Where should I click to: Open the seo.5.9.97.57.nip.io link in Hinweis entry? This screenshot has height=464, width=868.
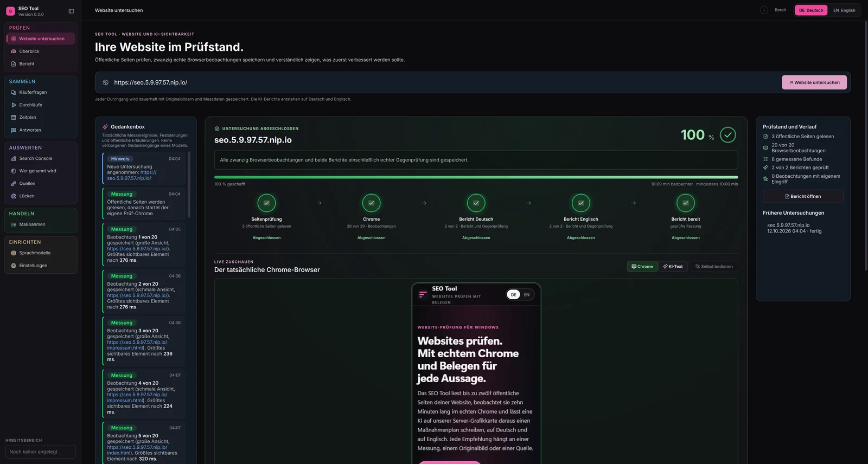(x=132, y=175)
